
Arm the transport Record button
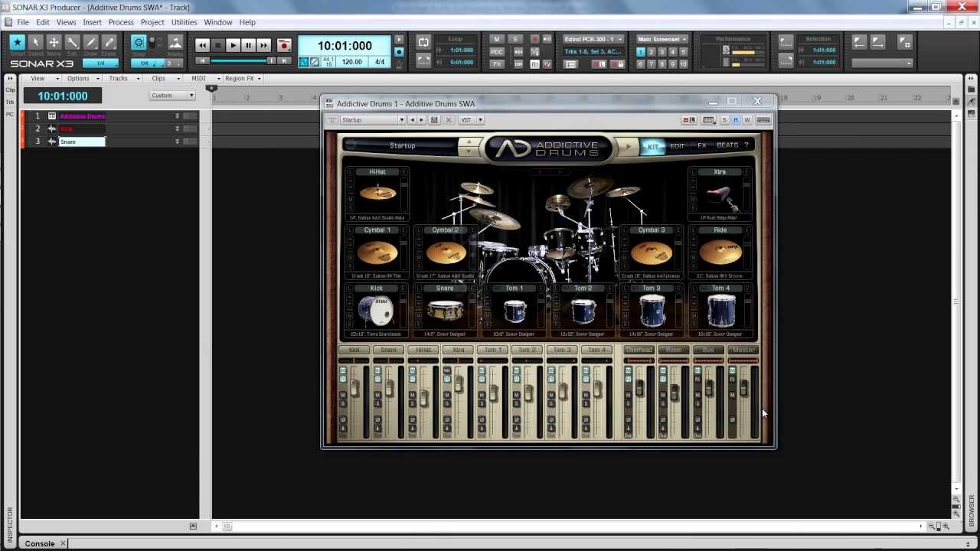284,45
